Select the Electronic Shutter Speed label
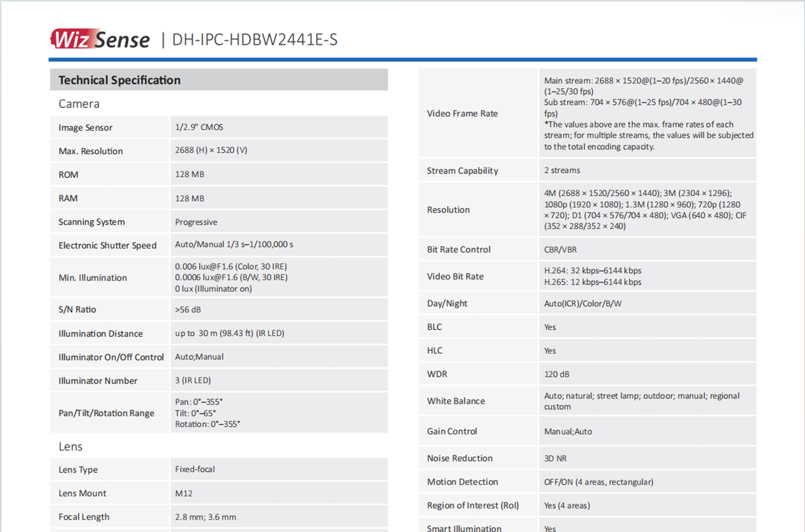Screen dimensions: 805x532 click(x=107, y=245)
